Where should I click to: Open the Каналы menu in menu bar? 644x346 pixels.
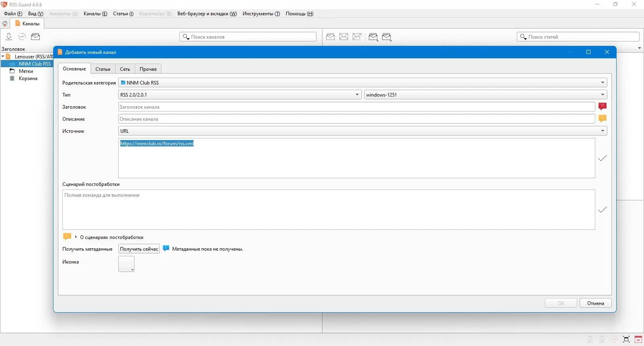[95, 14]
